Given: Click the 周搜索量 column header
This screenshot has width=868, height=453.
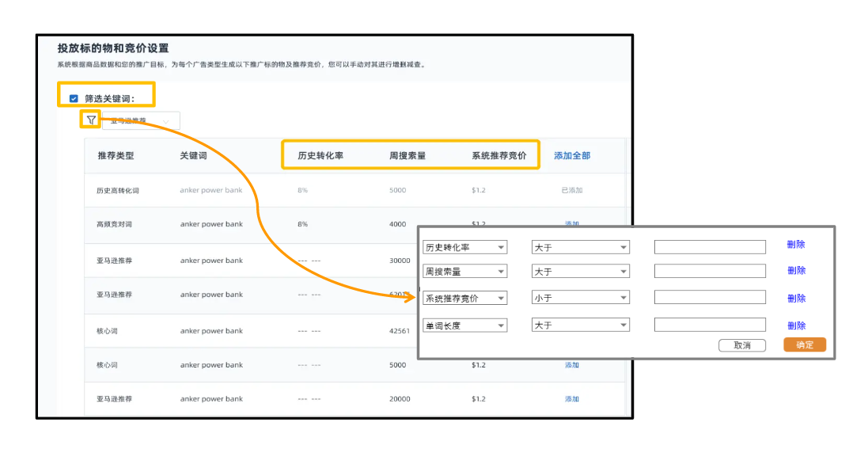Looking at the screenshot, I should point(407,156).
